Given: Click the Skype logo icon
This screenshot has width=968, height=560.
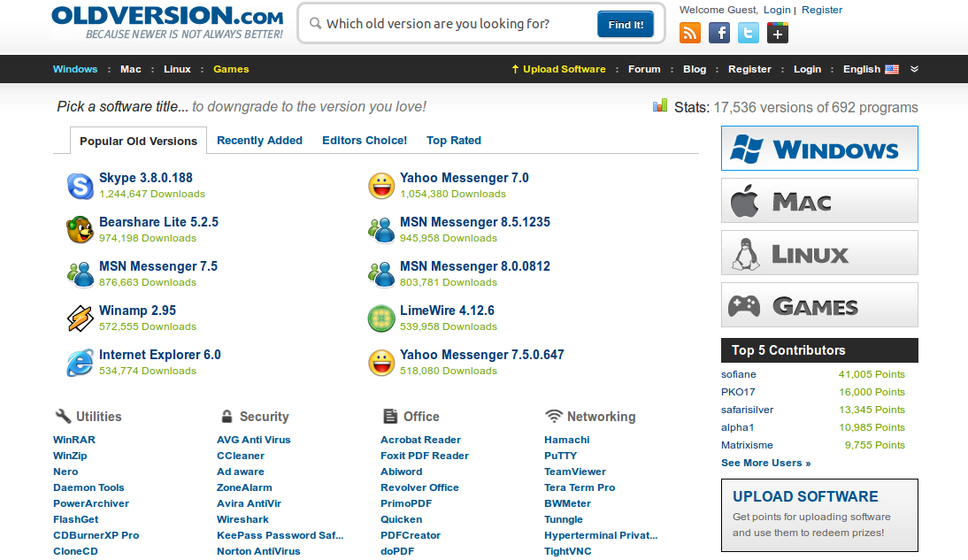Looking at the screenshot, I should [x=81, y=186].
